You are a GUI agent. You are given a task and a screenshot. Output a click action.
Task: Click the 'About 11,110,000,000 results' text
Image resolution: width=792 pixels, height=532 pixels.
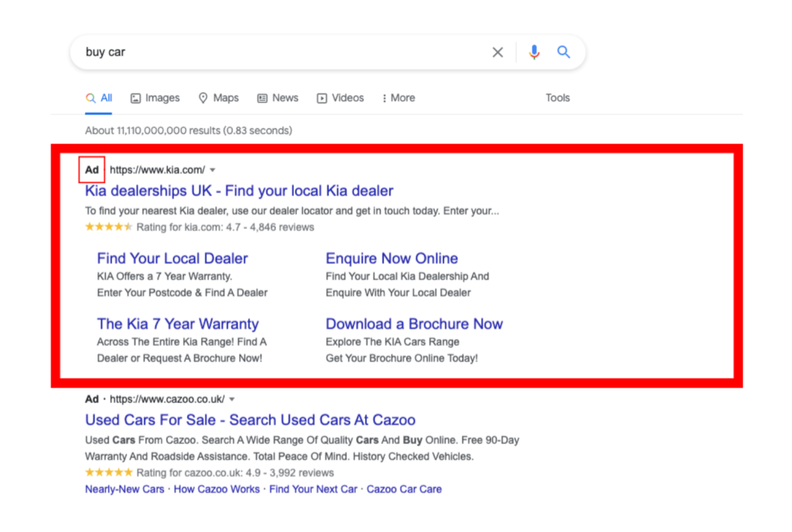[189, 131]
